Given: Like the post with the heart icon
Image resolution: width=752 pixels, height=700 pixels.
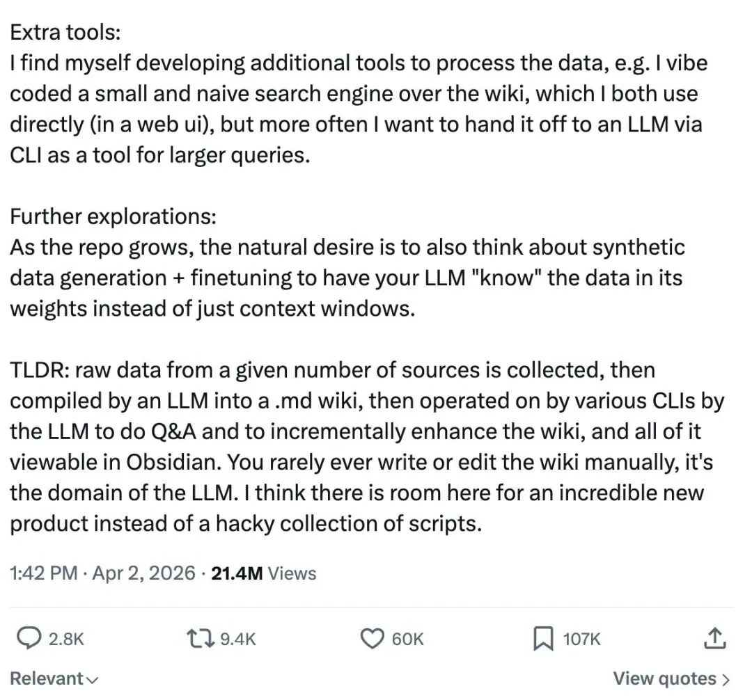Looking at the screenshot, I should tap(372, 639).
